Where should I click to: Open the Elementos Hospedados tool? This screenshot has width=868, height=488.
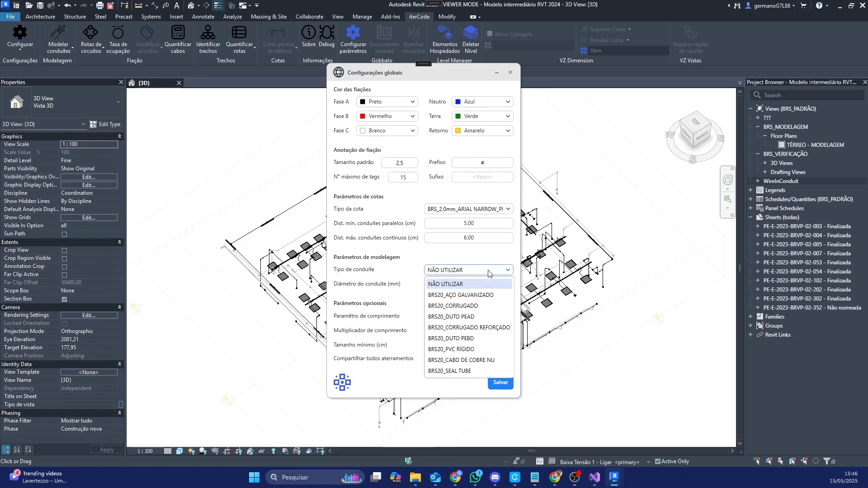tap(445, 33)
